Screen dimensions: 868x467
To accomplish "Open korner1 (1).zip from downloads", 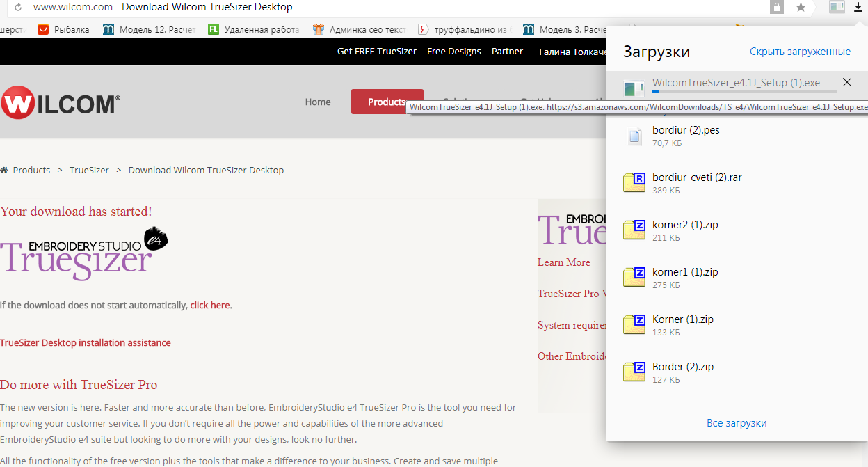I will [684, 272].
